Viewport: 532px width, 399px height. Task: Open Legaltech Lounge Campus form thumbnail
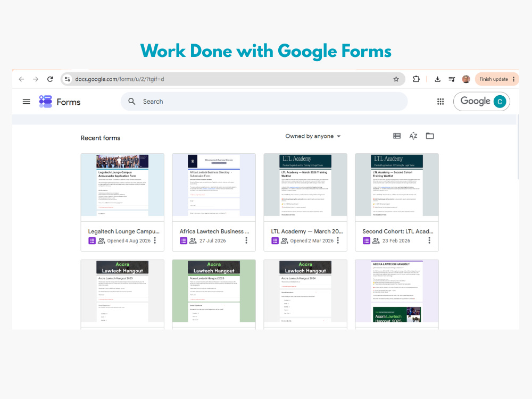coord(122,185)
